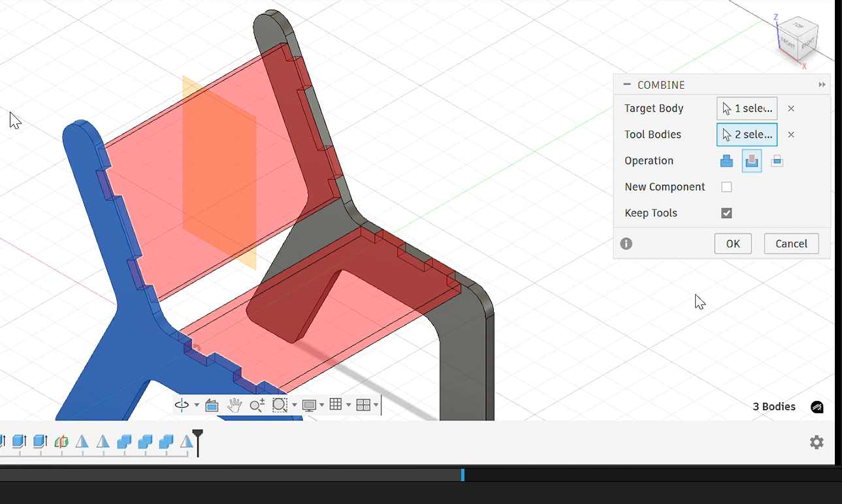This screenshot has width=842, height=504.
Task: Click the Keep Tools label
Action: (651, 213)
